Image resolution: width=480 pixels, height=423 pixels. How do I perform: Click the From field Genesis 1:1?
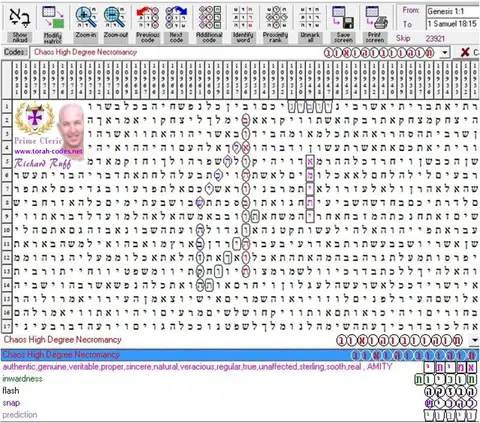pos(453,11)
